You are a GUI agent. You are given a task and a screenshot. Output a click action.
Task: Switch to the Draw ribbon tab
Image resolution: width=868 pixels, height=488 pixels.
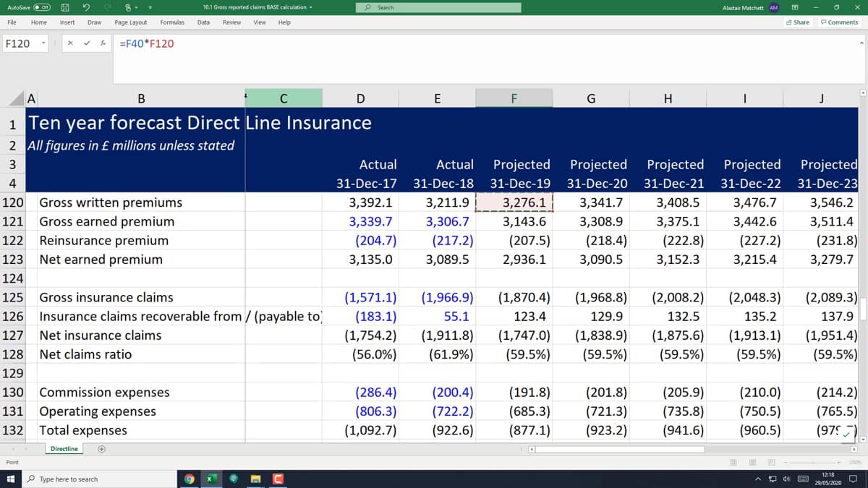point(94,22)
